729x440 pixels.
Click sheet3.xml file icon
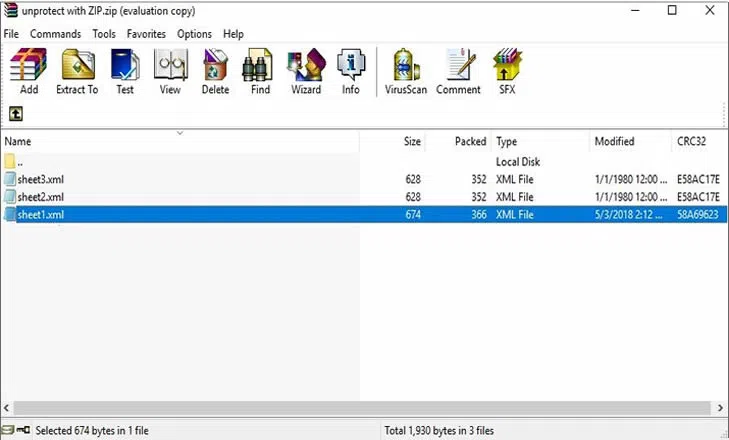(10, 179)
